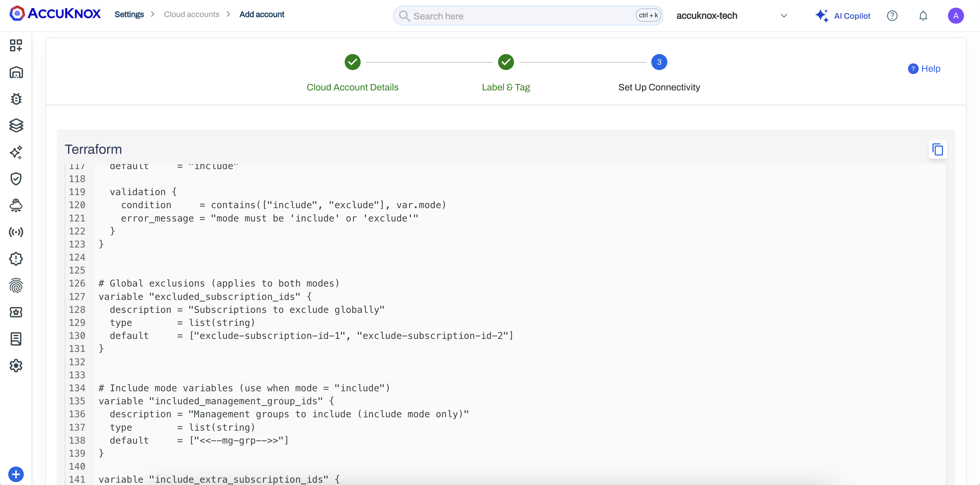980x485 pixels.
Task: Open the ticket star sidebar icon
Action: (x=16, y=312)
